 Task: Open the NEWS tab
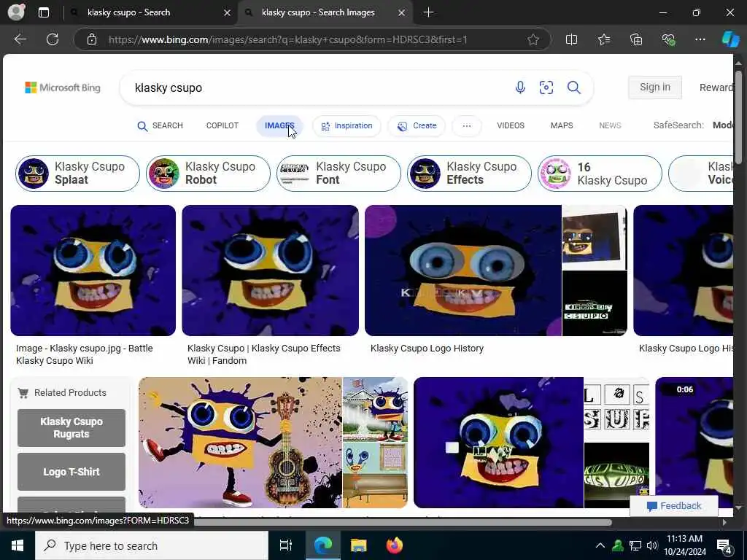click(610, 125)
